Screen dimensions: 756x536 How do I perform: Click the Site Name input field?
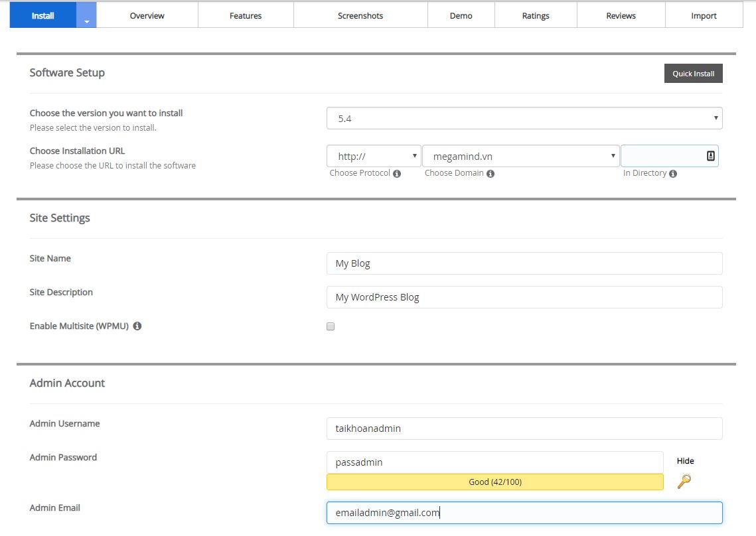(524, 263)
